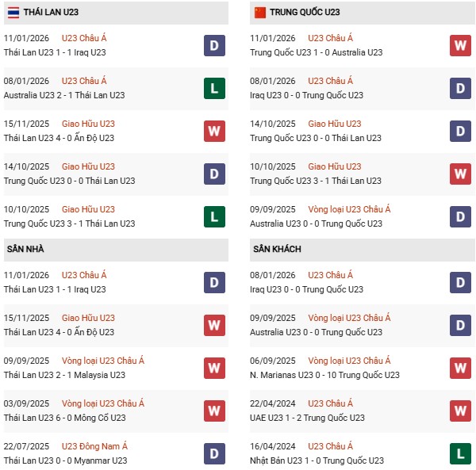Open U23 Đông Nam Á tournament link
The height and width of the screenshot is (470, 476).
coord(98,446)
